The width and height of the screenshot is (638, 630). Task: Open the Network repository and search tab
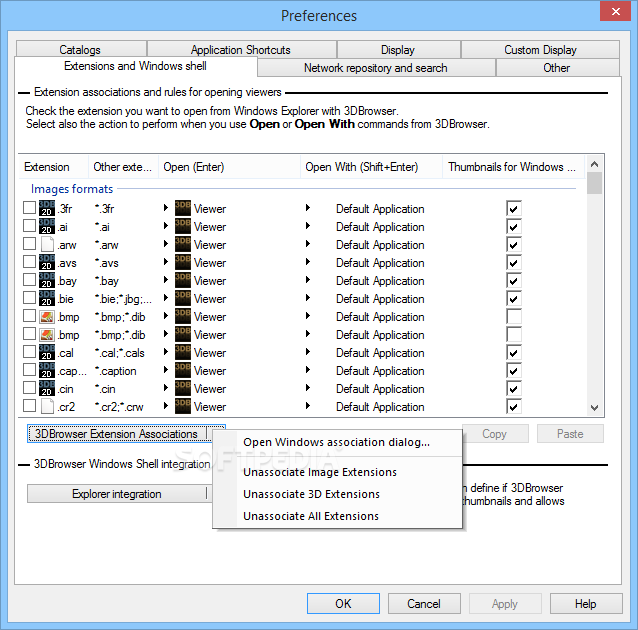point(376,68)
